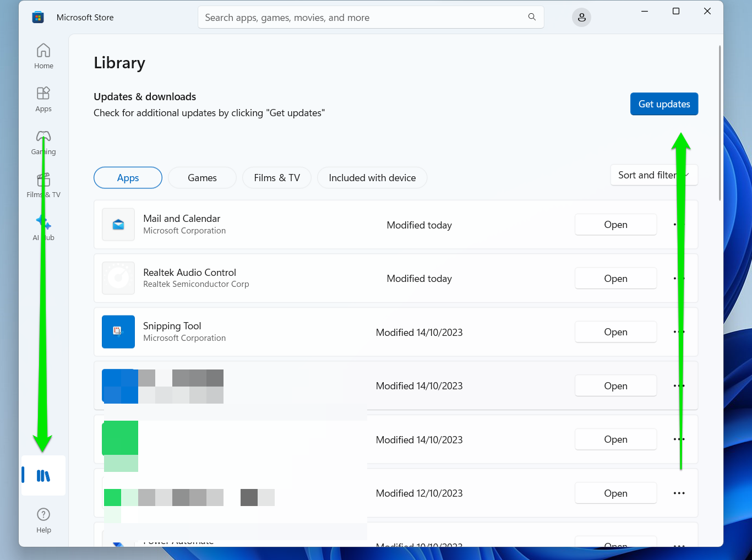This screenshot has height=560, width=752.
Task: Click the Microsoft Store logo icon
Action: tap(38, 18)
